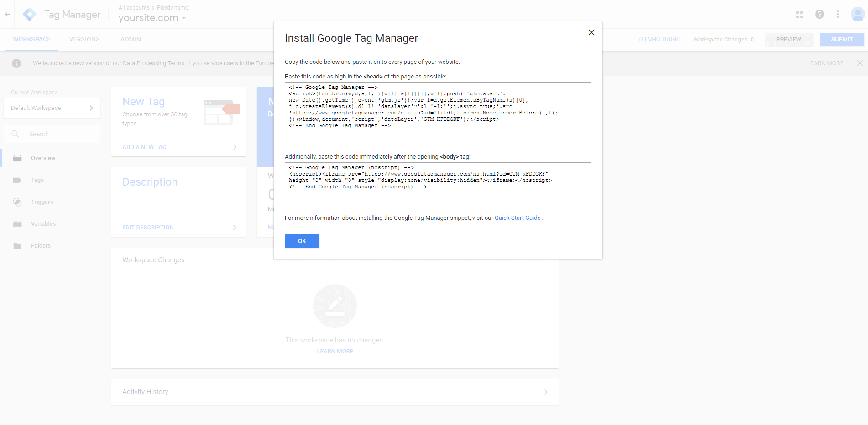868x425 pixels.
Task: Click the user account avatar
Action: click(x=858, y=14)
